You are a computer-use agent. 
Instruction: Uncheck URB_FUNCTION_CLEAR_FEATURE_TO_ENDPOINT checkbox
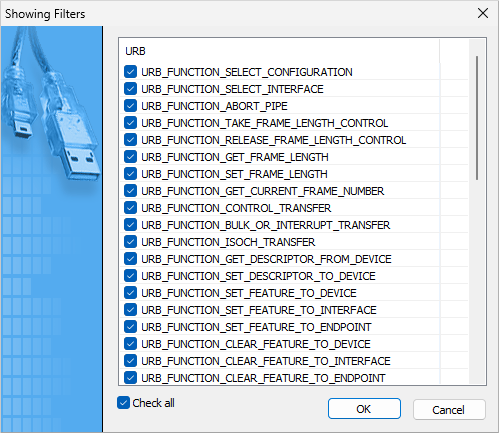coord(130,378)
